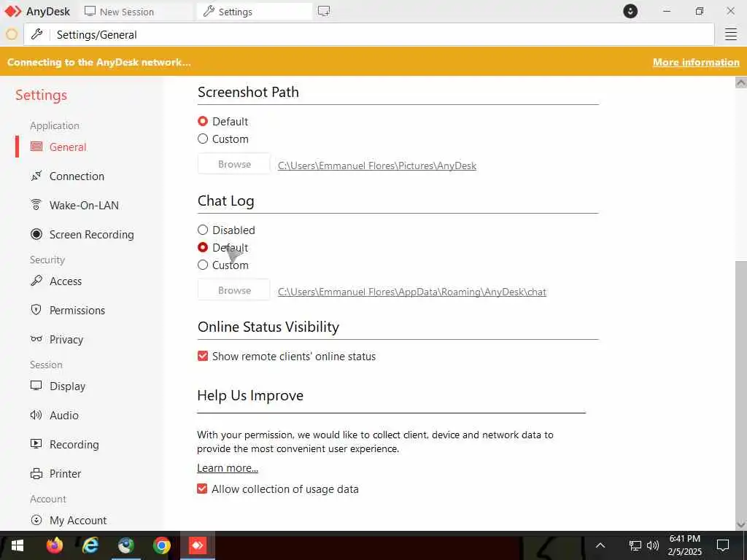Launch Google Chrome from the taskbar
Image resolution: width=747 pixels, height=560 pixels.
[x=161, y=545]
